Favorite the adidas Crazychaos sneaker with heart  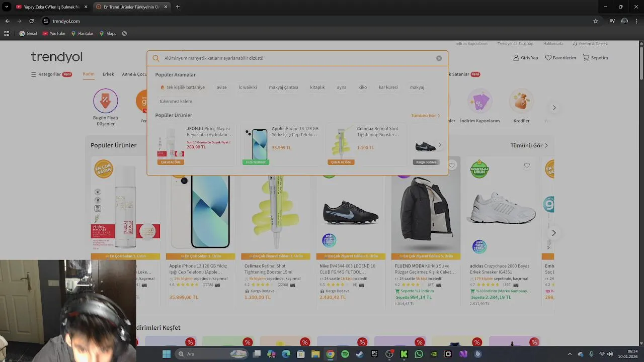click(527, 165)
